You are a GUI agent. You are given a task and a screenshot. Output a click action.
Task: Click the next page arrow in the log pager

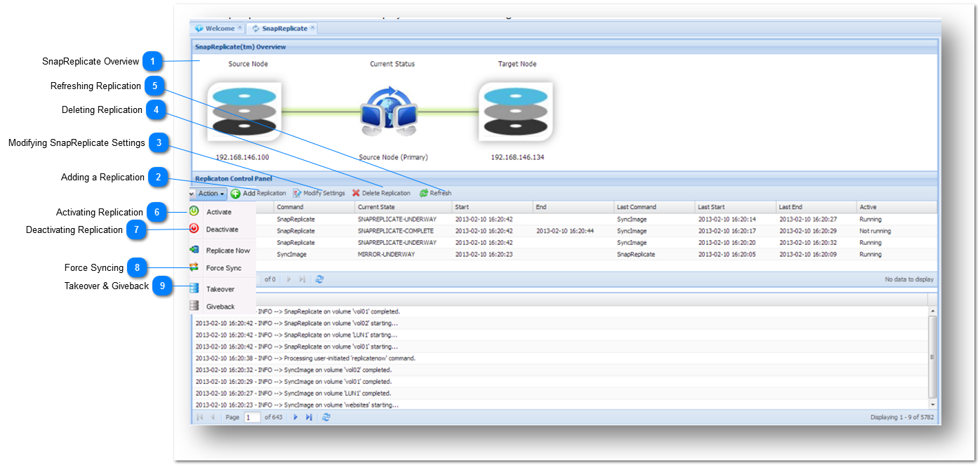296,417
